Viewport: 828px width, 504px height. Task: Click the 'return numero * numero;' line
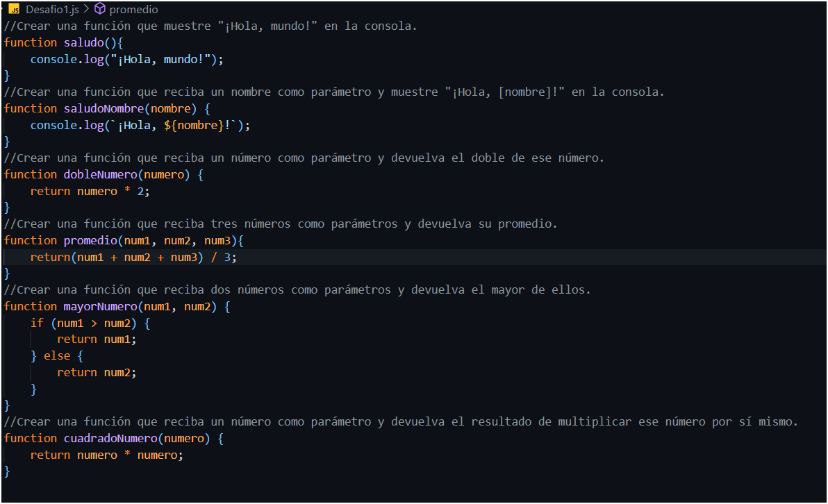pyautogui.click(x=107, y=455)
